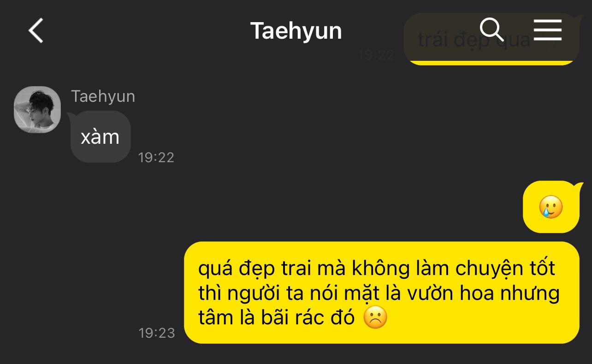This screenshot has width=592, height=364.
Task: Click the faded 19:22 timestamp under the header
Action: click(376, 55)
